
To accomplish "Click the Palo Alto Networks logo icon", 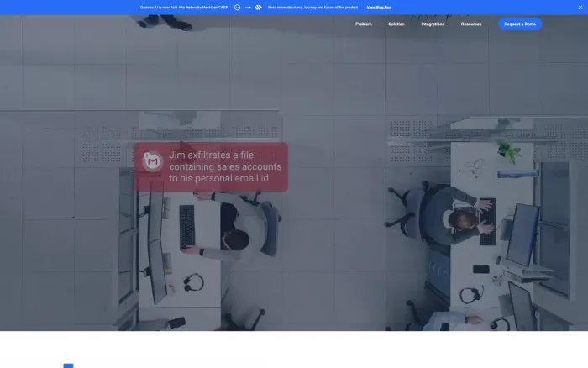I will [258, 7].
